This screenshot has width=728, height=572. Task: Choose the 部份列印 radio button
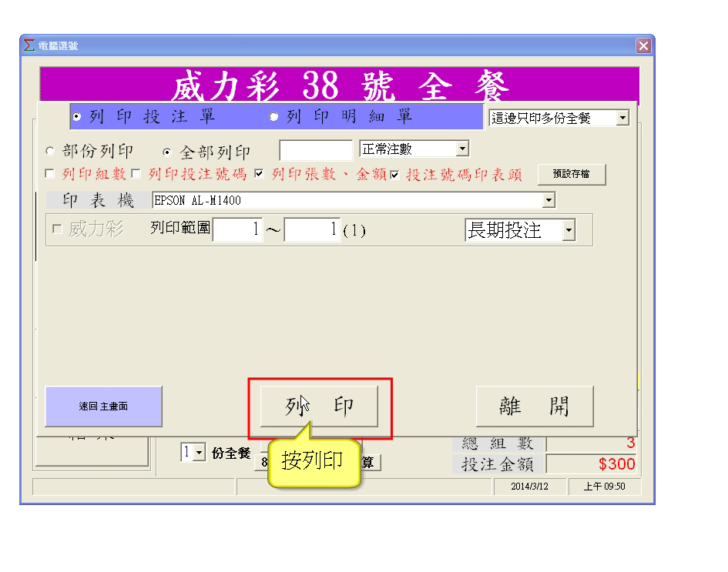[x=51, y=152]
